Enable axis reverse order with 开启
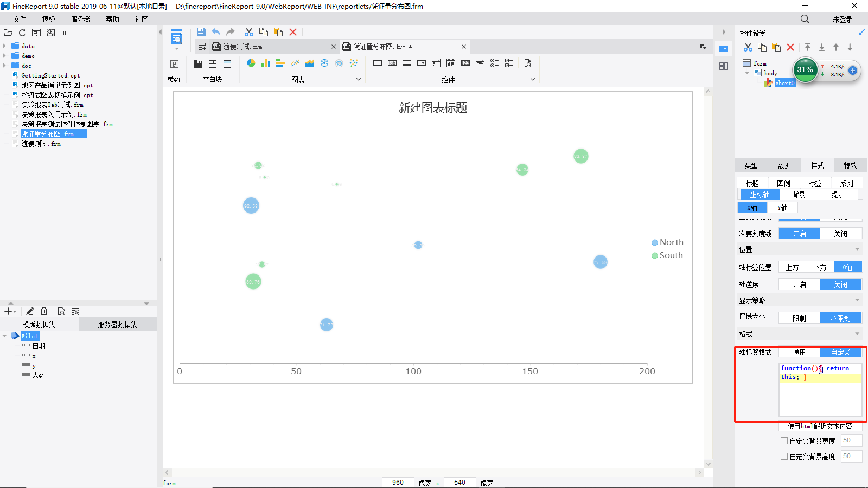Screen dimensions: 868x488 (800, 285)
